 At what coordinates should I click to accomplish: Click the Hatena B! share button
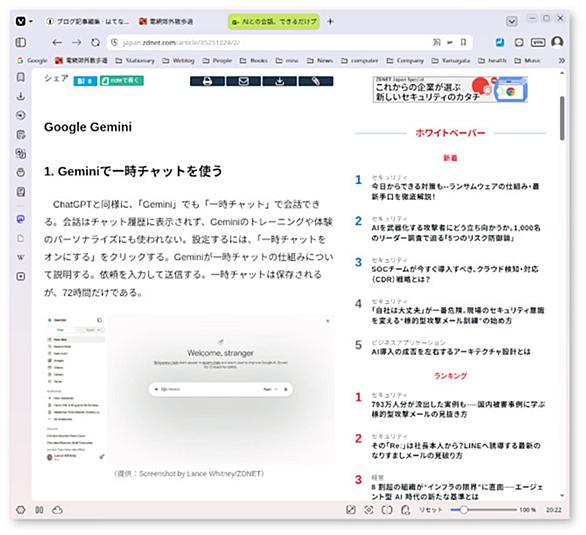coord(85,81)
